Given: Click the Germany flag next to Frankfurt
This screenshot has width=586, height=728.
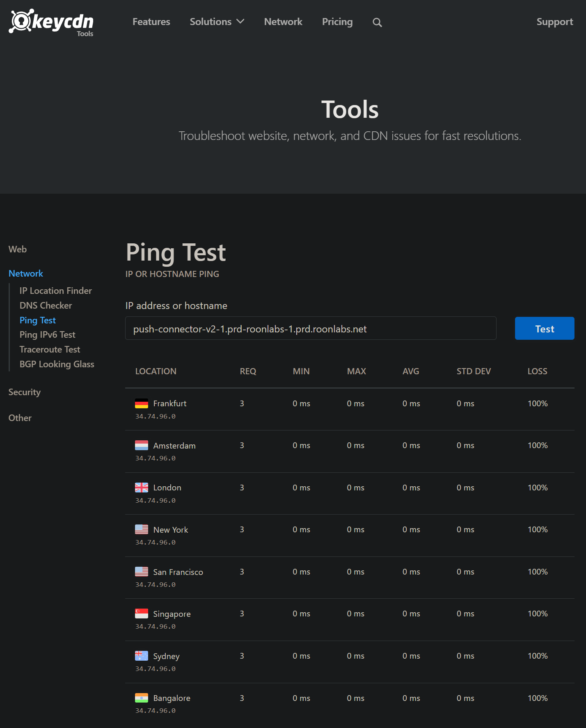Looking at the screenshot, I should pos(142,403).
